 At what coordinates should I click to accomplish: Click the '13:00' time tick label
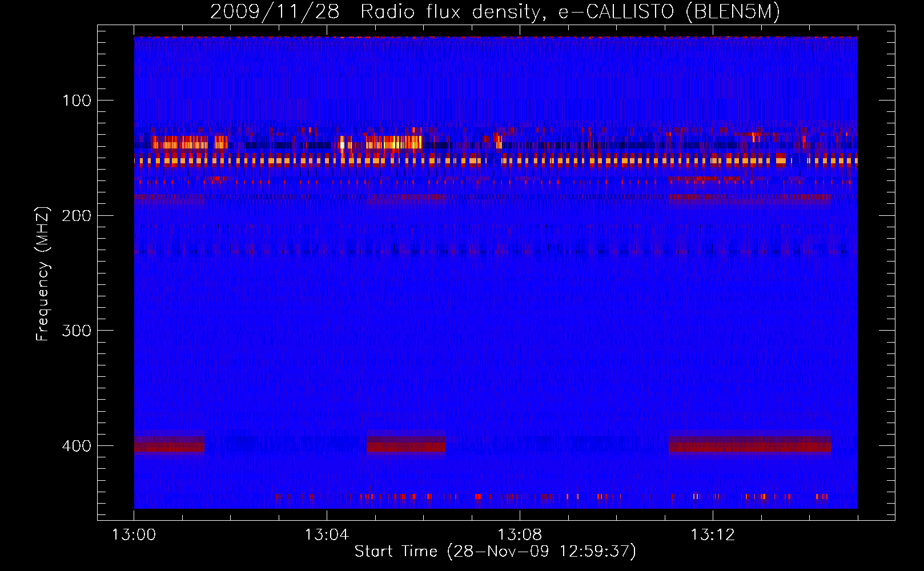pos(134,535)
